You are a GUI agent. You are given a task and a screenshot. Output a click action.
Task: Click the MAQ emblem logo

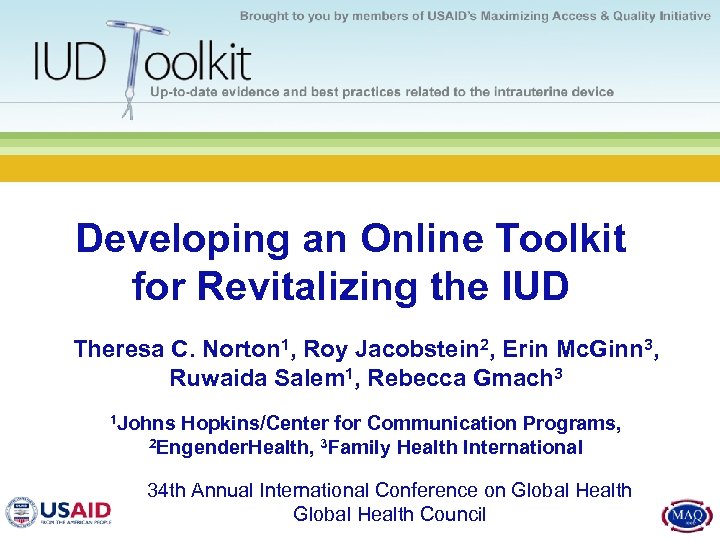point(687,516)
